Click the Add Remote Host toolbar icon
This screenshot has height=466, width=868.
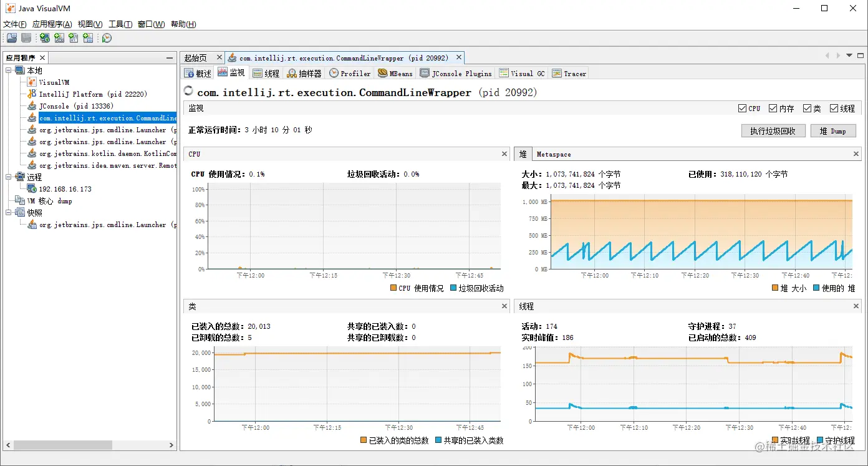[45, 38]
